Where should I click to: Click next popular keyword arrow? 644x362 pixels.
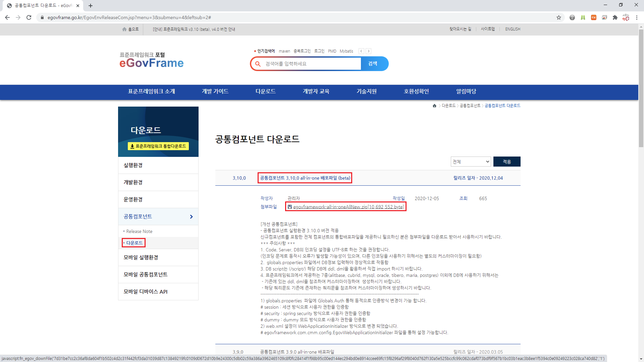point(368,51)
